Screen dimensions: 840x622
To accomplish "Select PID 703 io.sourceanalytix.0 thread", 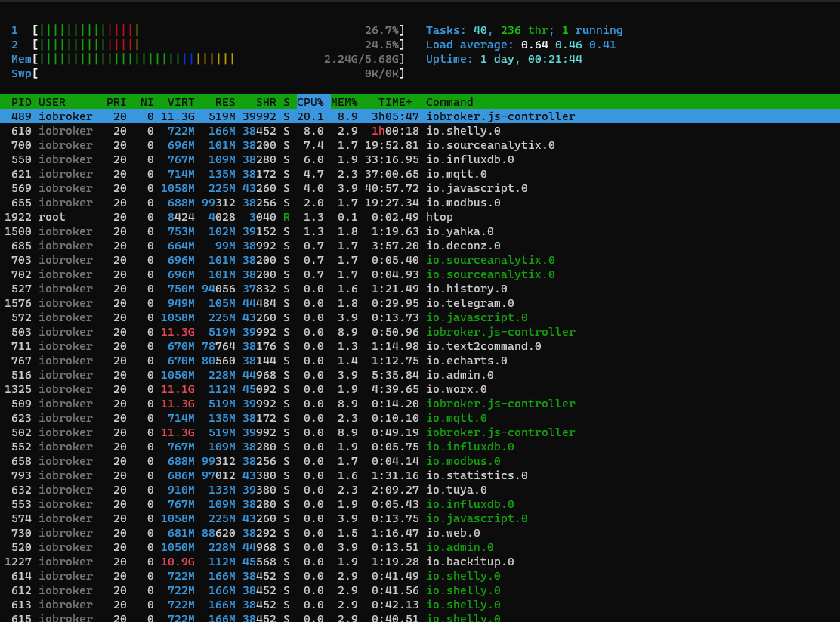I will [420, 260].
